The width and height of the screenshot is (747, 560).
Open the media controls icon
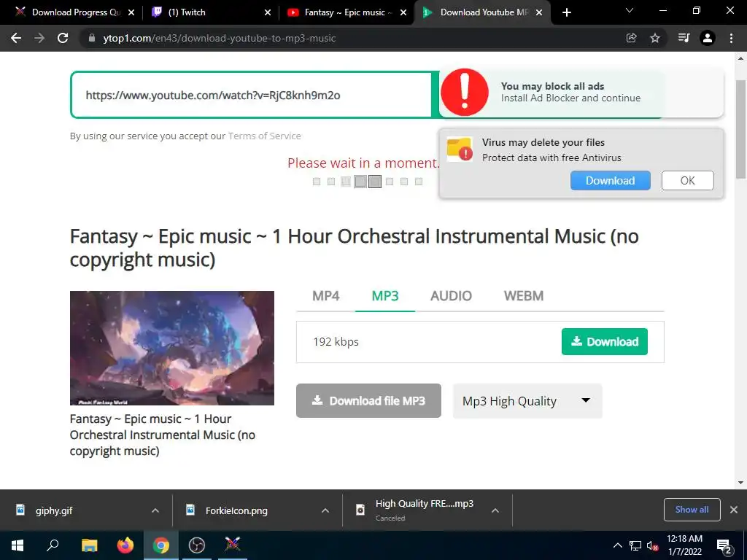pos(684,38)
